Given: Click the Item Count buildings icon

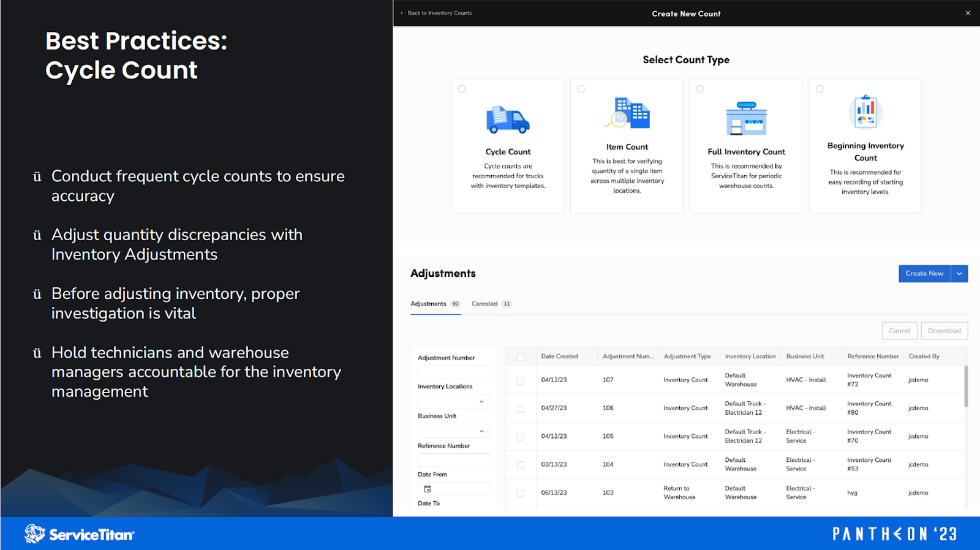Looking at the screenshot, I should [x=627, y=113].
